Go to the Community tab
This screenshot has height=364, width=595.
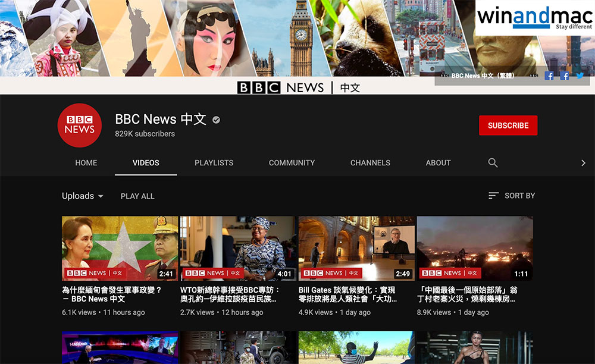coord(292,162)
